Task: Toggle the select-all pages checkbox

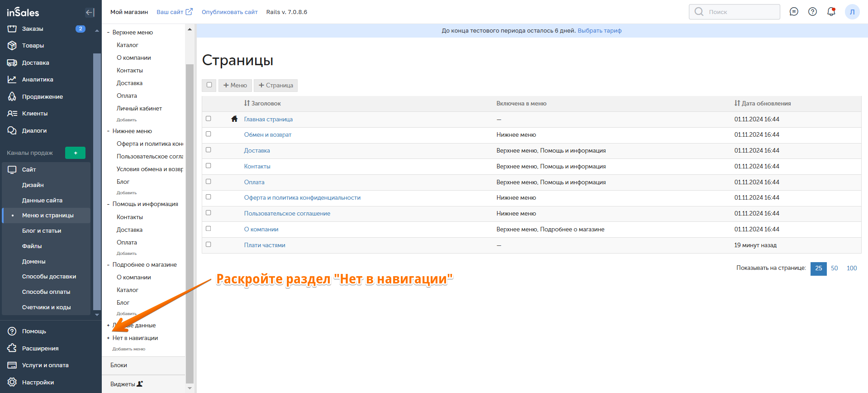Action: (x=209, y=85)
